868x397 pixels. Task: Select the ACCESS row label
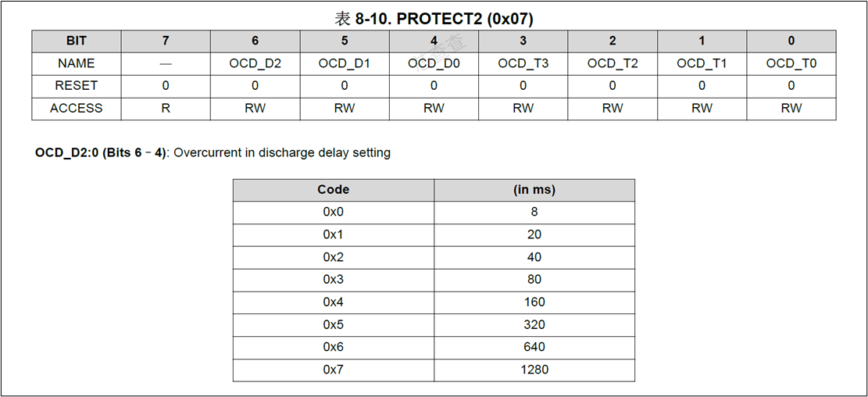tap(77, 109)
